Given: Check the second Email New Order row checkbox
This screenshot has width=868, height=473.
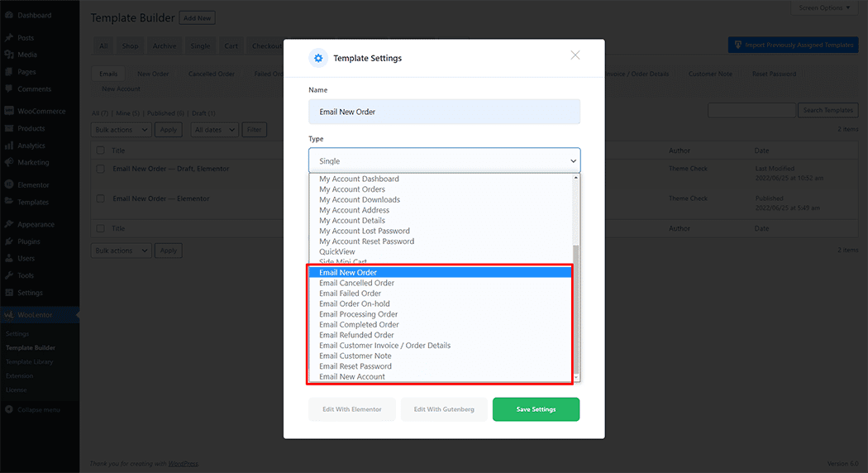Looking at the screenshot, I should pos(101,198).
